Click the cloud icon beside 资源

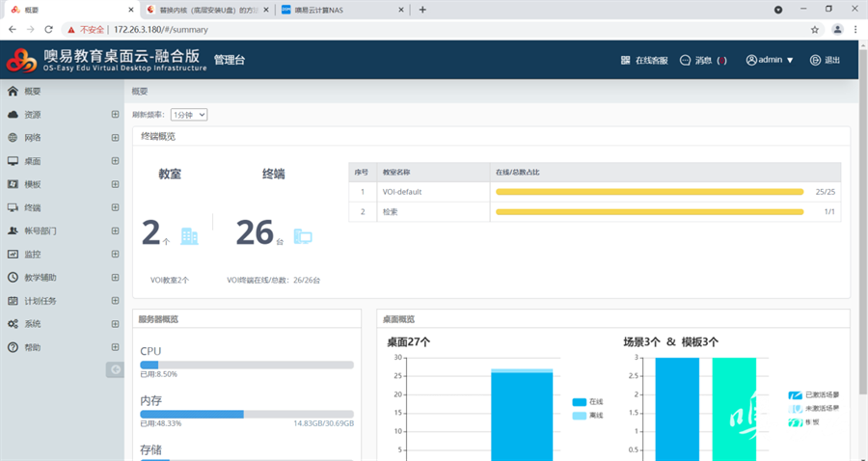coord(13,115)
